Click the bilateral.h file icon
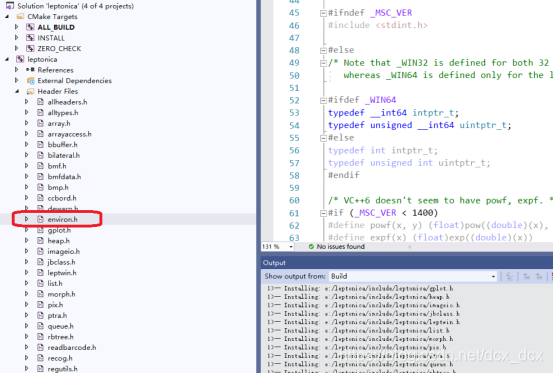The height and width of the screenshot is (374, 553). [41, 155]
